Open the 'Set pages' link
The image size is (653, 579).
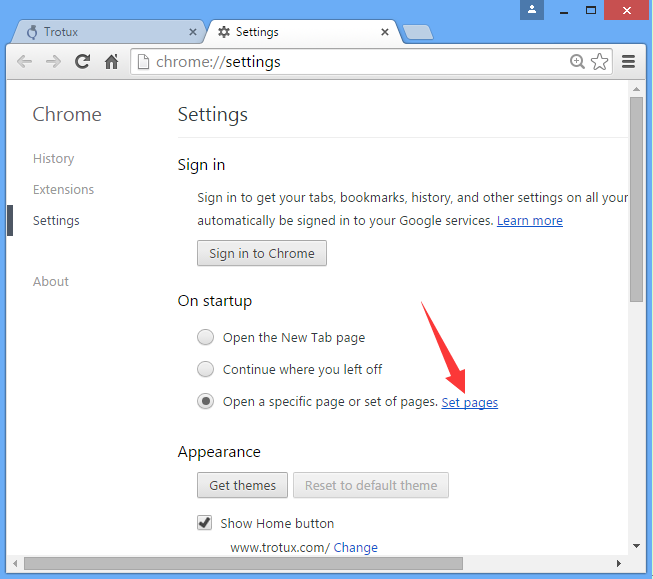[x=469, y=402]
